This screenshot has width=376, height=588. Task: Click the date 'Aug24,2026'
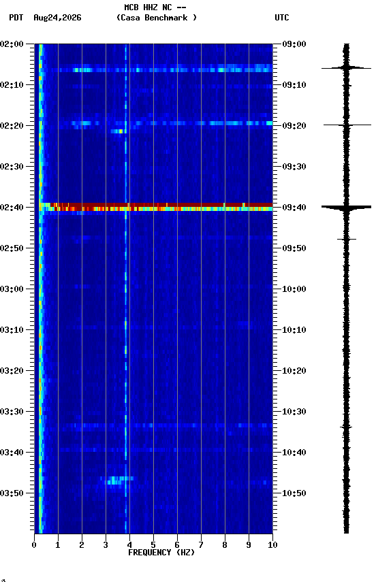(57, 18)
